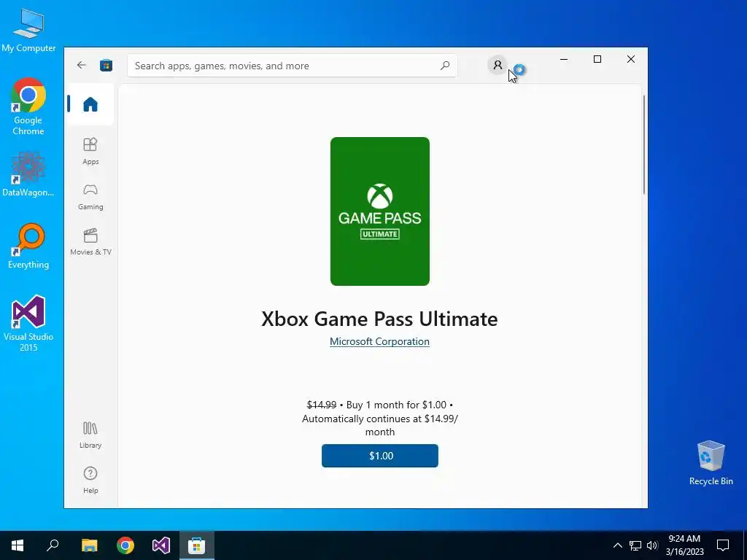Open the Library section
Viewport: 747px width, 560px height.
[x=90, y=435]
